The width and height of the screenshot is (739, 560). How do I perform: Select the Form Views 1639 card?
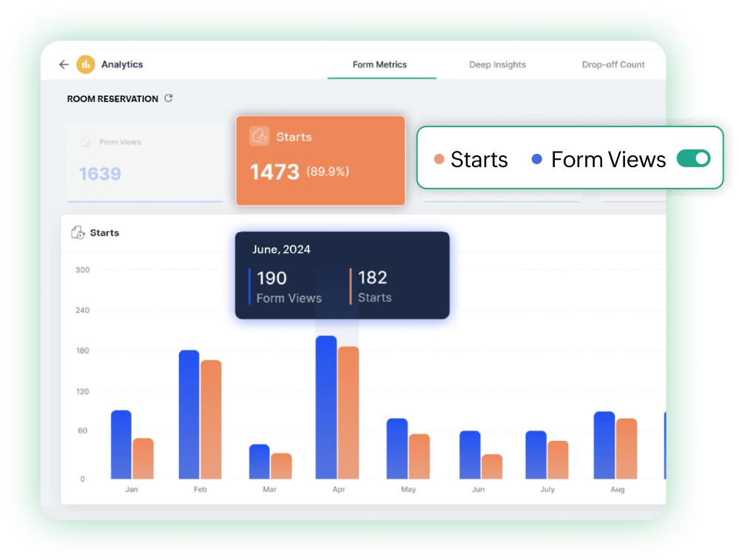[144, 163]
